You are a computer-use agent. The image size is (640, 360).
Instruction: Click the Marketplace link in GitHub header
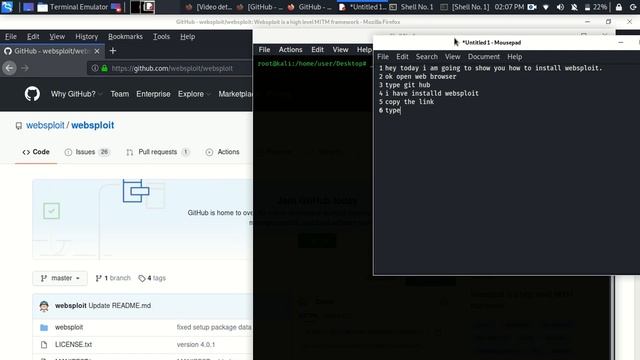tap(235, 94)
